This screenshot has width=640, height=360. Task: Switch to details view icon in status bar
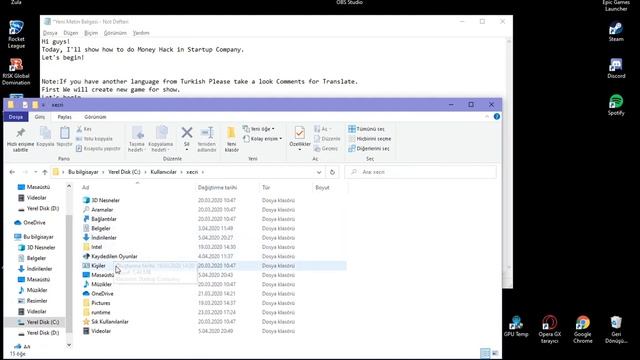point(485,353)
